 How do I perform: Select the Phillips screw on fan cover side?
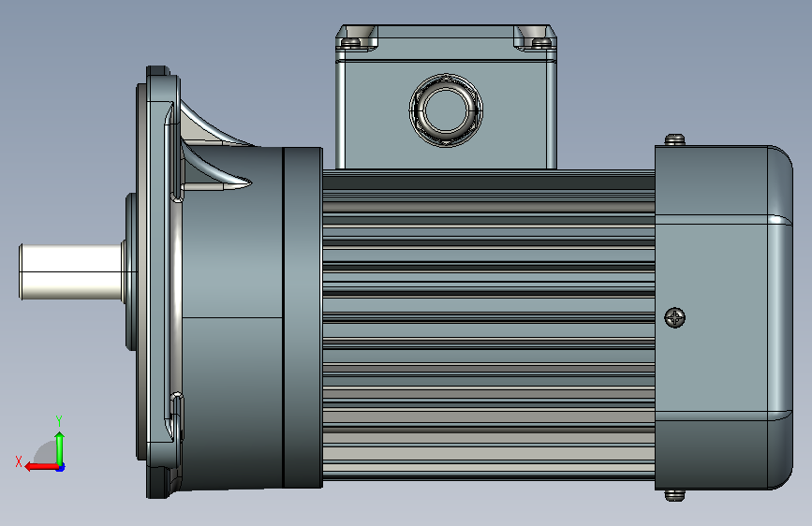674,317
